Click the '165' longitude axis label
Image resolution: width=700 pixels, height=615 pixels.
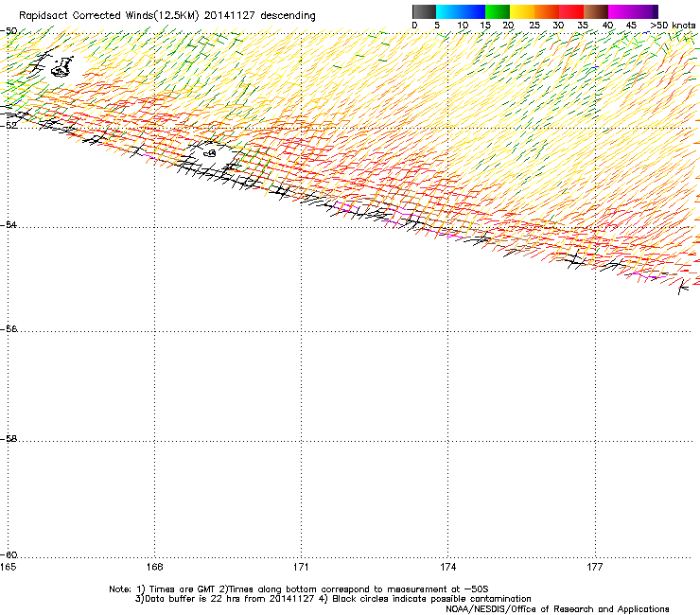(x=8, y=567)
